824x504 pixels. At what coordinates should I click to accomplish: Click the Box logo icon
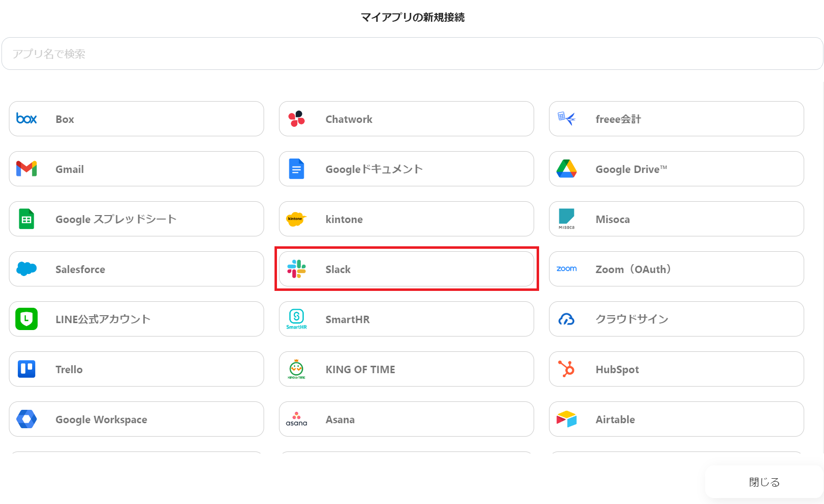27,118
